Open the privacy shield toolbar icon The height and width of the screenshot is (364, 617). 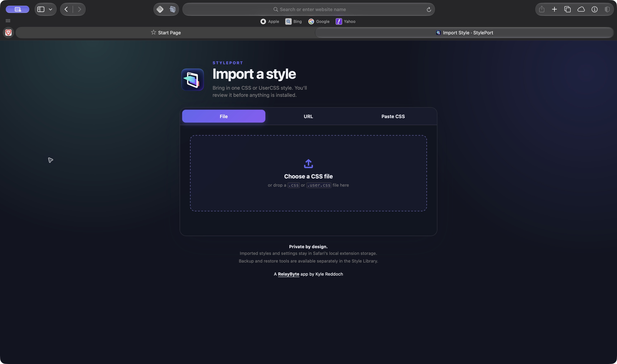[x=607, y=9]
